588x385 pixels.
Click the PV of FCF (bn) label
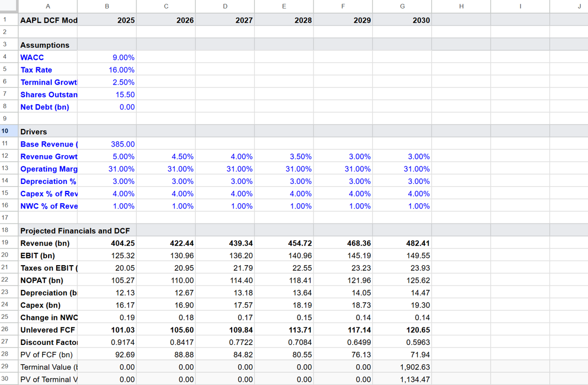click(48, 355)
